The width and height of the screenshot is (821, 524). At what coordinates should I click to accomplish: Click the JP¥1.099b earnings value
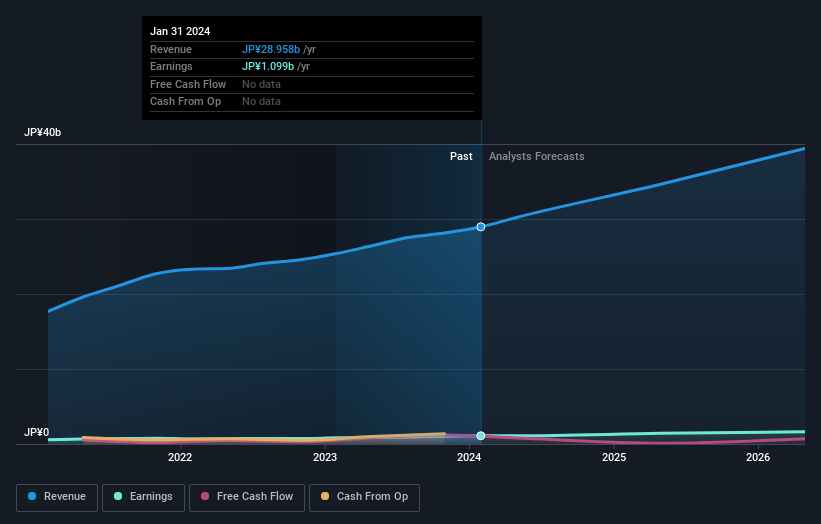(x=268, y=66)
